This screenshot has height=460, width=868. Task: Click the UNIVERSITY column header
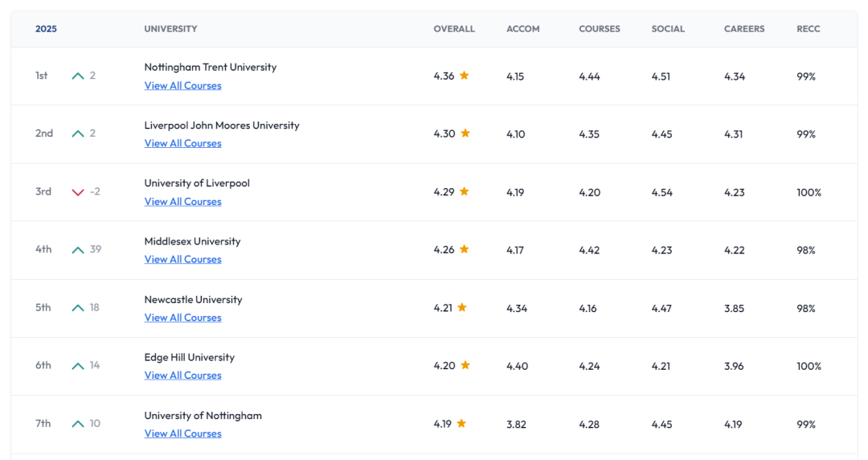click(170, 29)
